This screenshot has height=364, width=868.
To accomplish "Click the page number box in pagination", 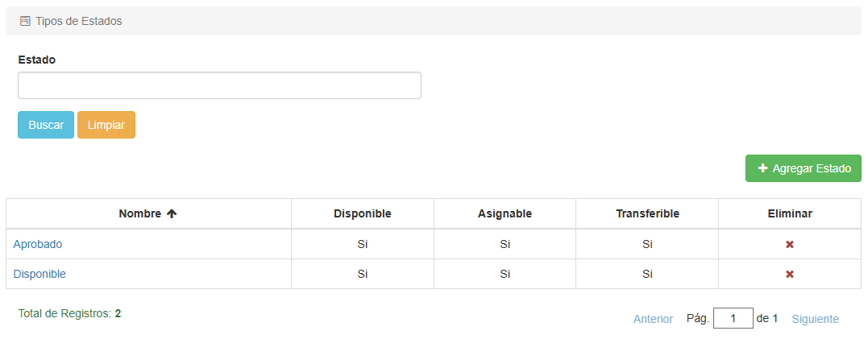I will click(x=733, y=318).
